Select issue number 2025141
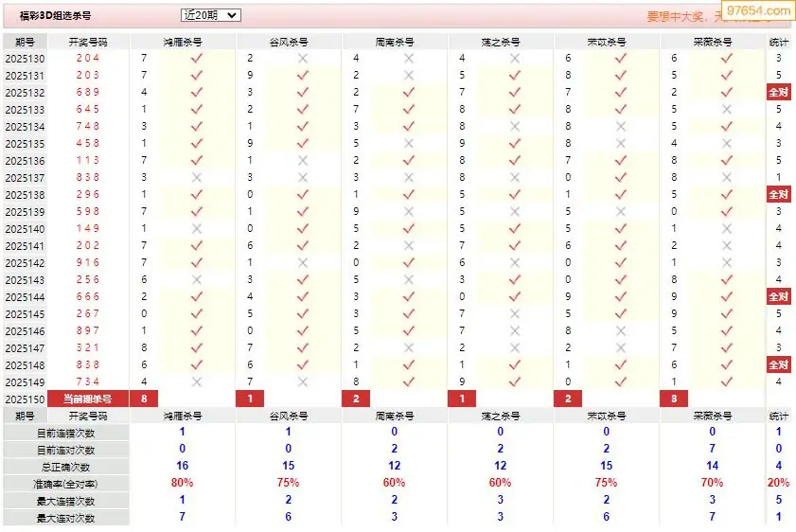The image size is (796, 532). (x=25, y=246)
